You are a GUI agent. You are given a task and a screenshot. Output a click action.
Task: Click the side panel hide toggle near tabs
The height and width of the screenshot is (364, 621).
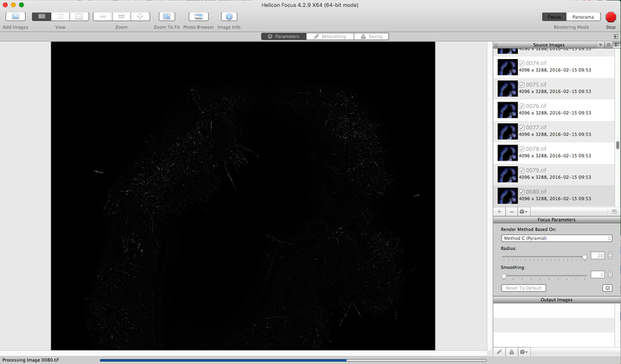616,36
